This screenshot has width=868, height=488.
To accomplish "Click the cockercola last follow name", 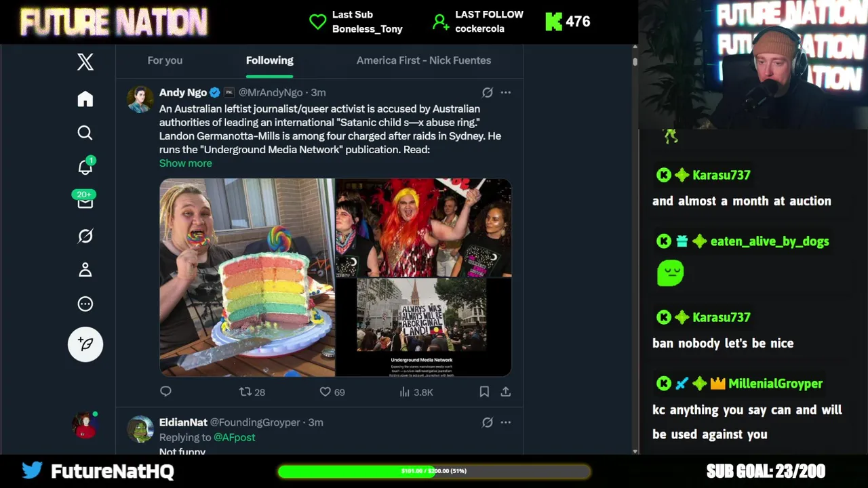I will (x=479, y=29).
